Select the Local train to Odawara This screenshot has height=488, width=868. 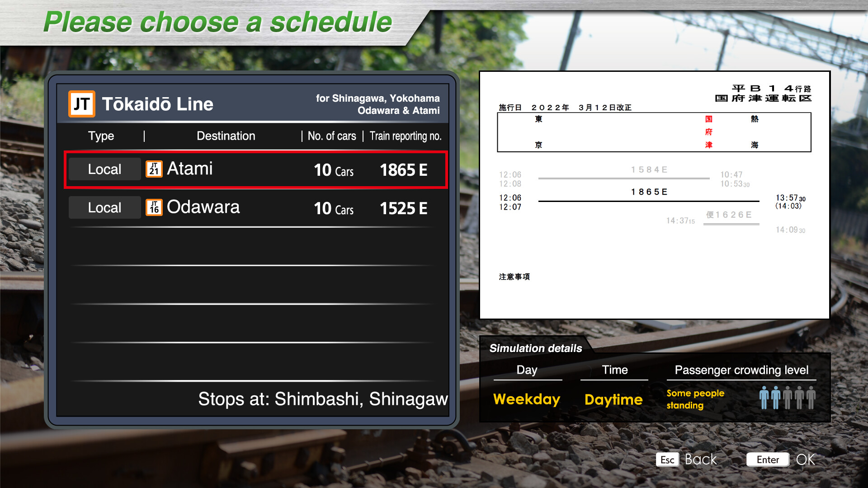point(255,208)
